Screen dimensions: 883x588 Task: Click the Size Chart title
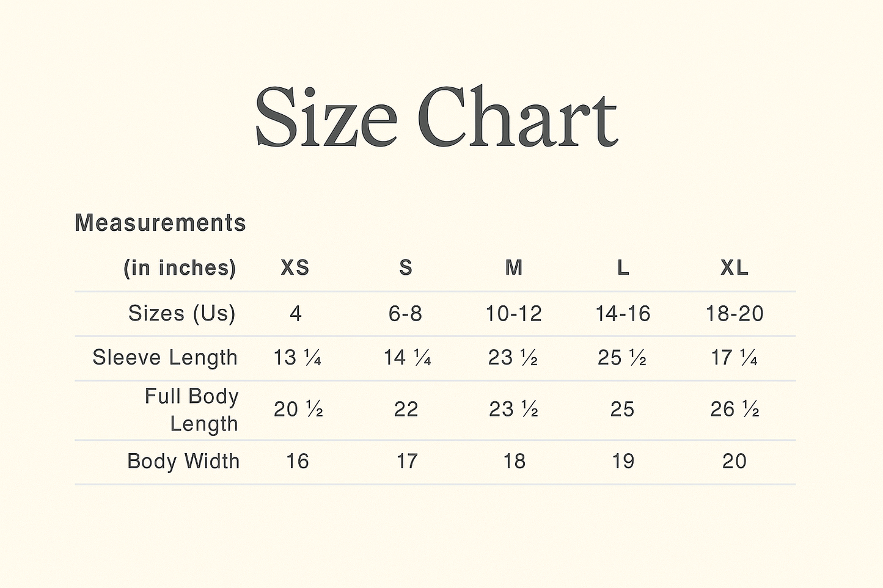coord(436,116)
